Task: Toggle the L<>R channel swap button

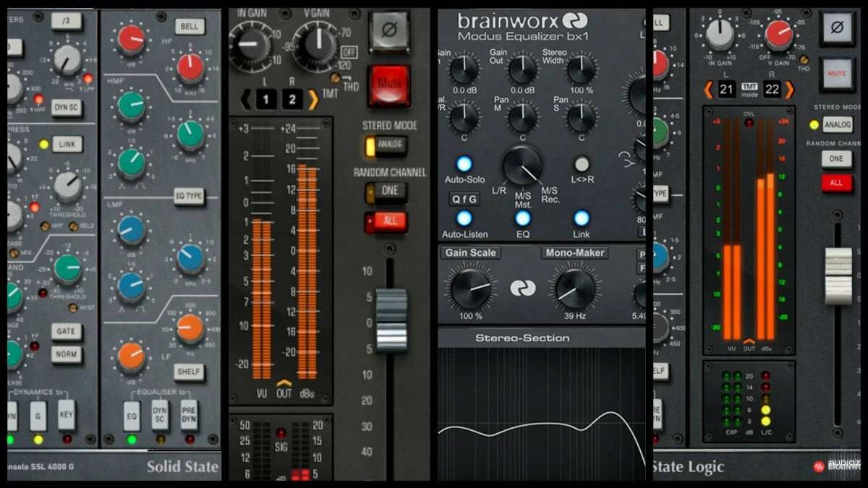Action: pyautogui.click(x=582, y=163)
